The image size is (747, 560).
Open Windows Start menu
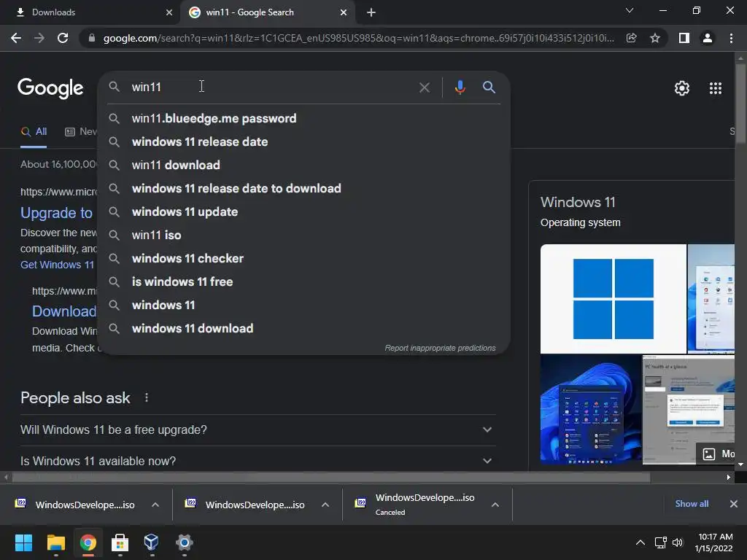[x=24, y=542]
